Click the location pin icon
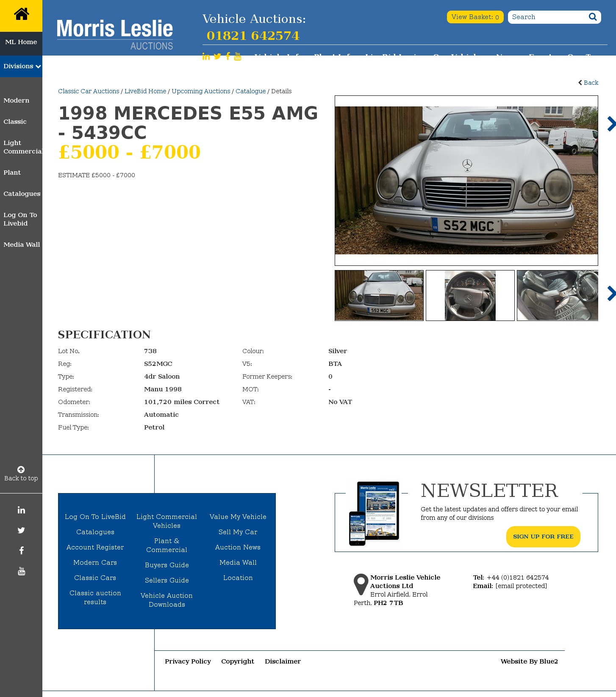 [x=361, y=584]
